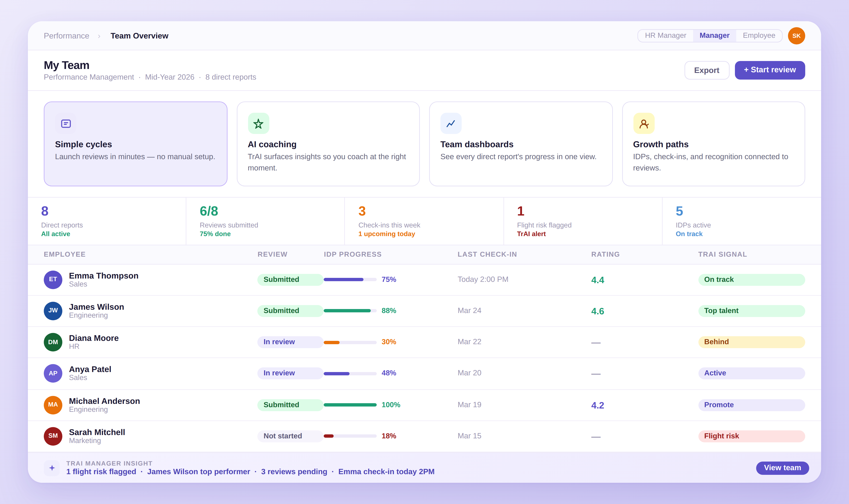Select the Team Overview breadcrumb
Screen dimensions: 849x504
139,36
